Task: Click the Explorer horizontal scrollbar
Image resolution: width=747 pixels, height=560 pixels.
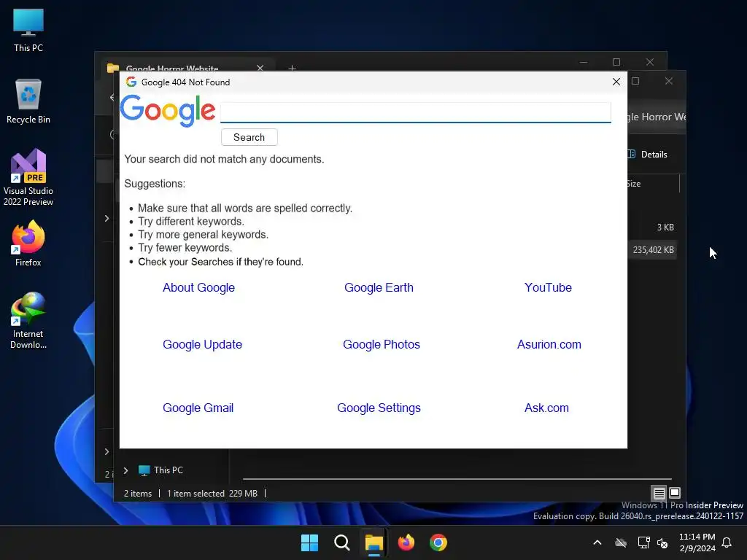Action: (457, 478)
